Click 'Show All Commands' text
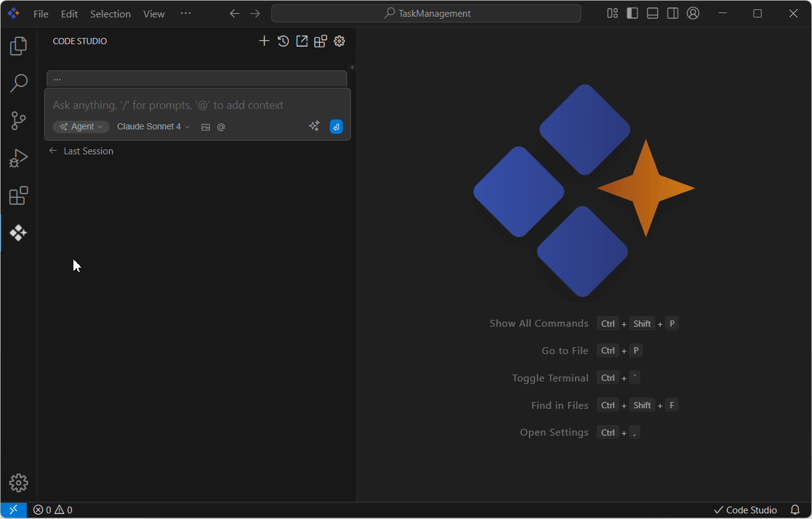 click(539, 324)
